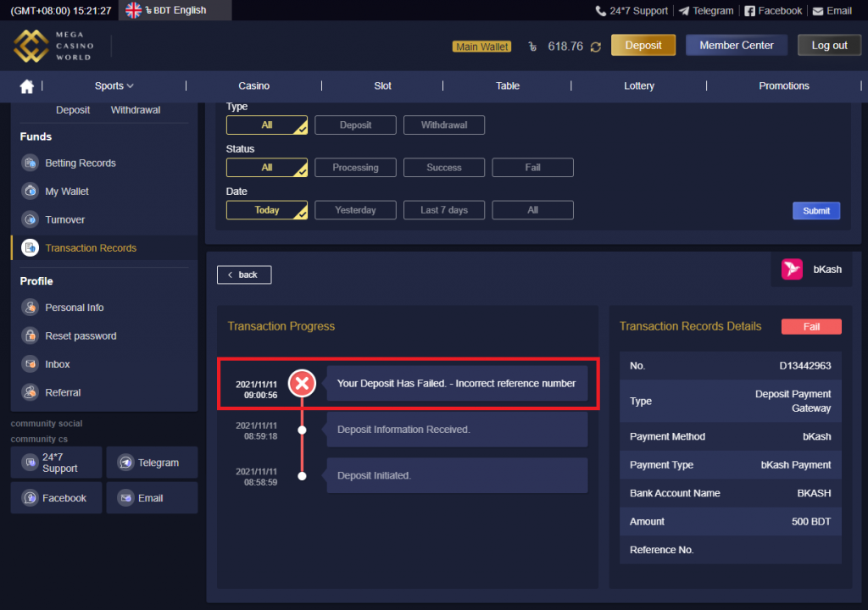
Task: Click the Personal Info sidebar icon
Action: coord(30,308)
